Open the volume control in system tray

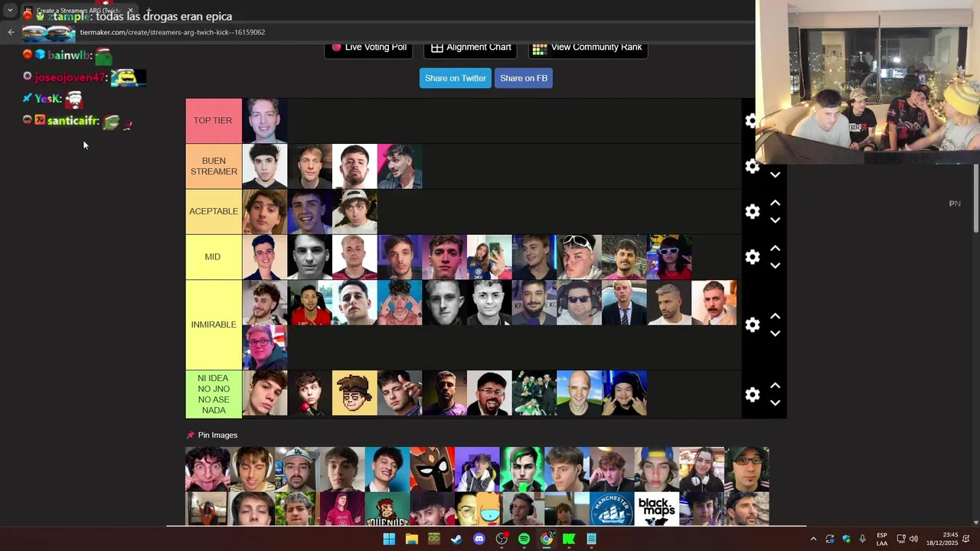coord(913,539)
